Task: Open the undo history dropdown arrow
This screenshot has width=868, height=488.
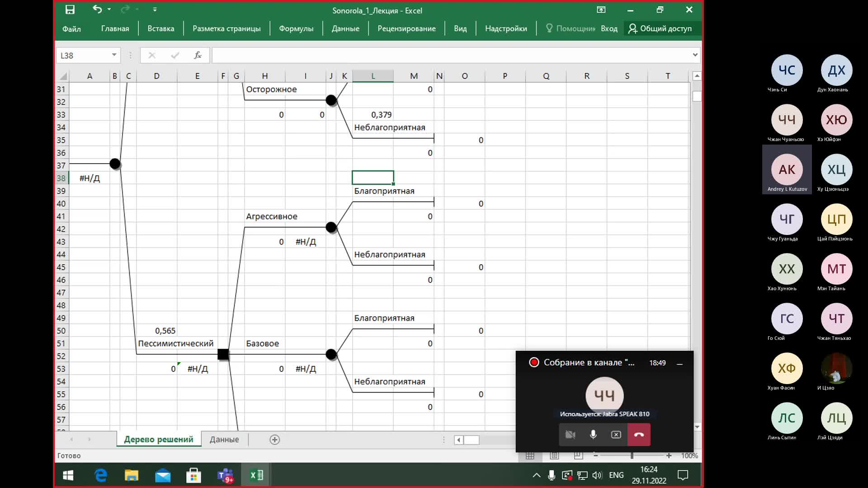Action: [x=109, y=9]
